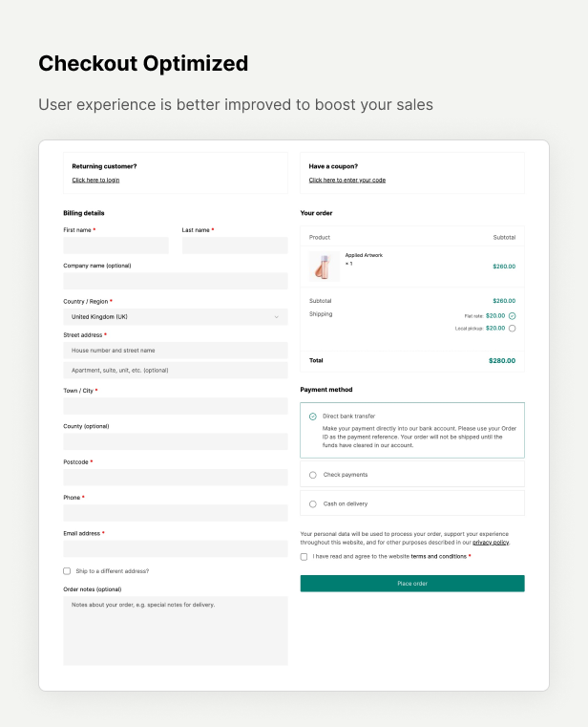Click the House number and street name field
The width and height of the screenshot is (588, 727).
pos(175,351)
